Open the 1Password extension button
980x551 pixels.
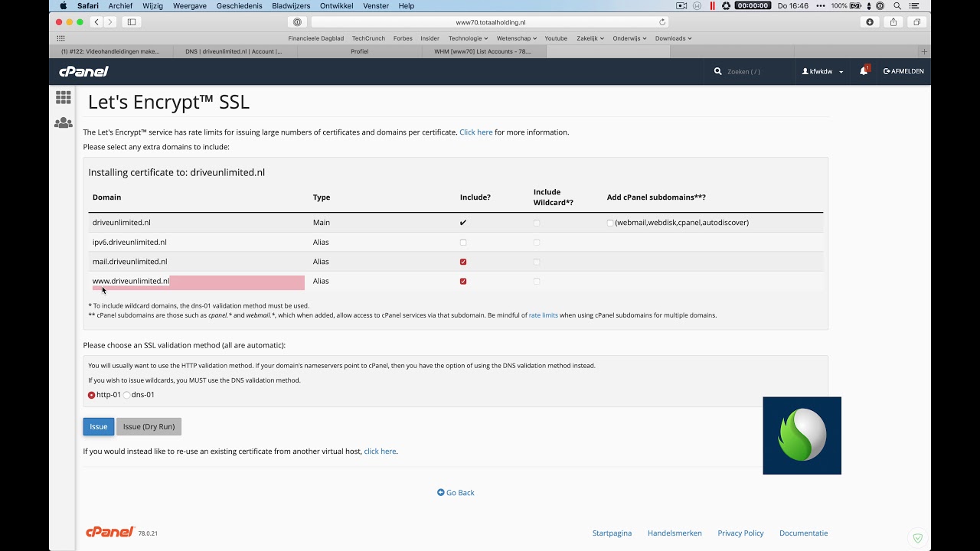pos(298,22)
